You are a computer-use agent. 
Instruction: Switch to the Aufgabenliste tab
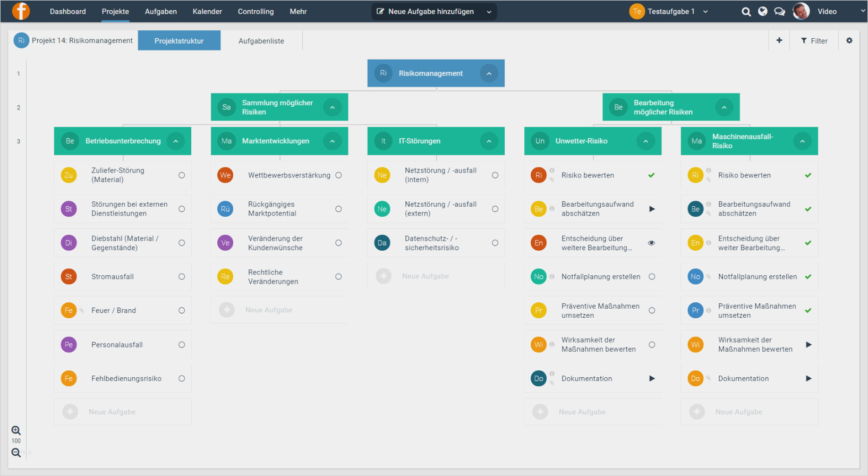click(x=261, y=41)
